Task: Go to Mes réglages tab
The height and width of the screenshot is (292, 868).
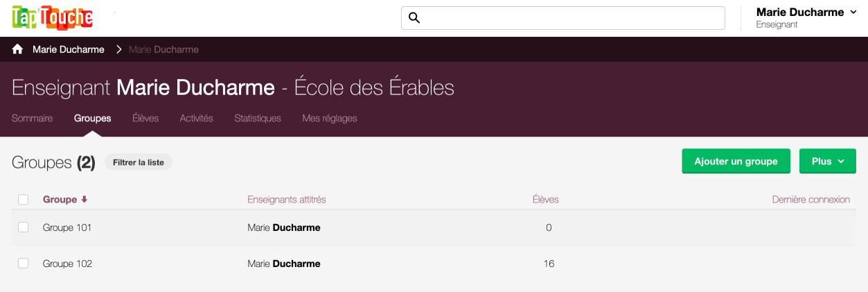Action: 330,119
